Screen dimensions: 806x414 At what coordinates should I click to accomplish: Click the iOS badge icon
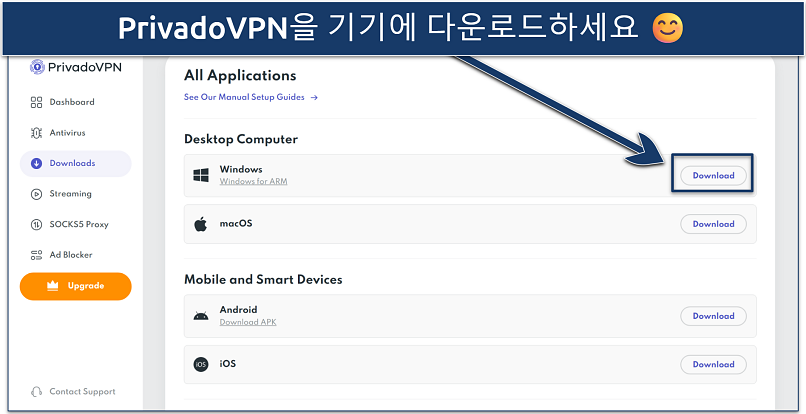click(201, 364)
